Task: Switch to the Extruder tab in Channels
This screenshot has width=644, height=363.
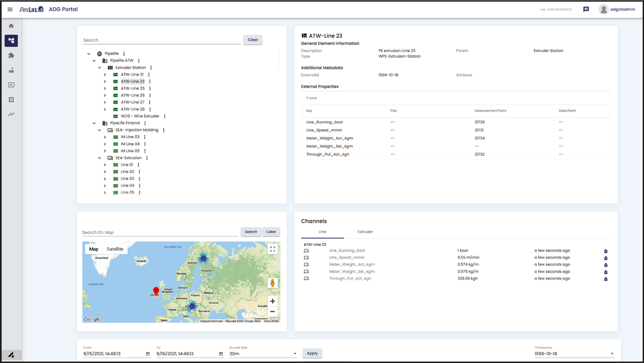Action: (365, 232)
